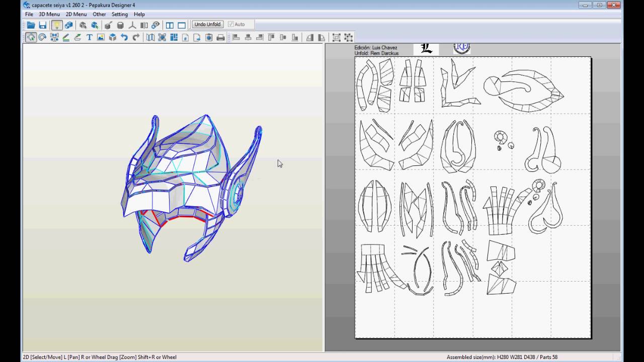Click the stylized L logo image
Screen dimensions: 644x362
[426, 48]
